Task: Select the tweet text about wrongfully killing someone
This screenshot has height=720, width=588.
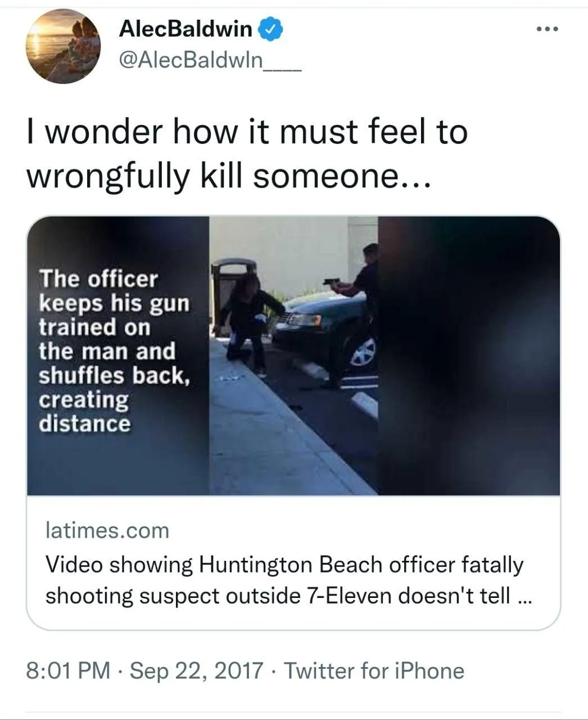Action: tap(247, 154)
